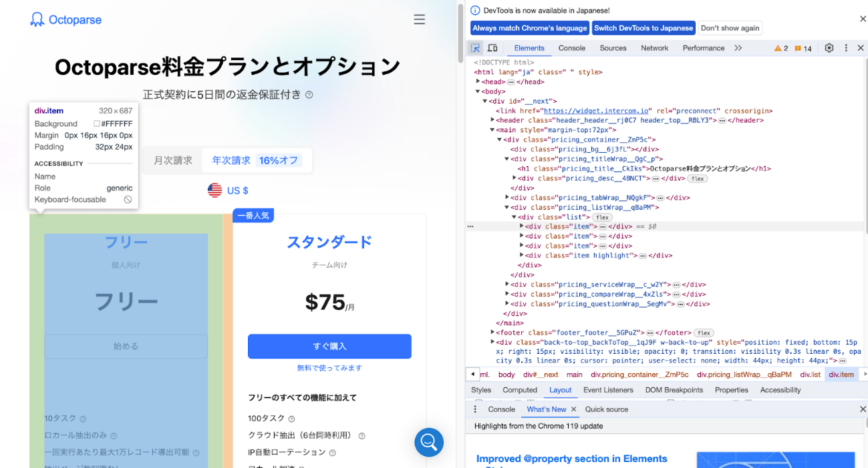Click the 無料で使ってみます link
Image resolution: width=868 pixels, height=468 pixels.
pos(329,368)
